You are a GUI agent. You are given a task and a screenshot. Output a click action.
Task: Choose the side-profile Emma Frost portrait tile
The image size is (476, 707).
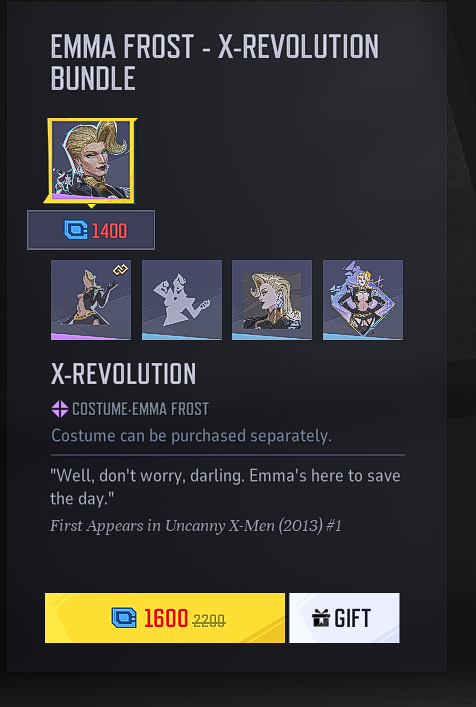pos(272,300)
